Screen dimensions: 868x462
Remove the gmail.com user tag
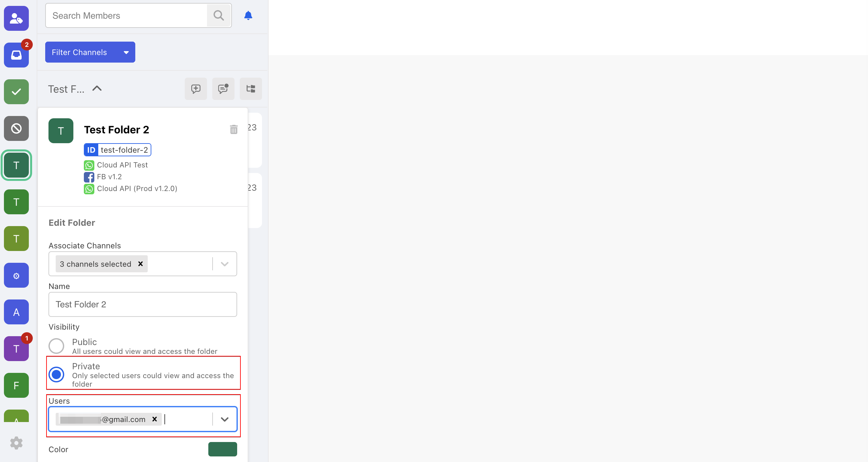pos(155,419)
